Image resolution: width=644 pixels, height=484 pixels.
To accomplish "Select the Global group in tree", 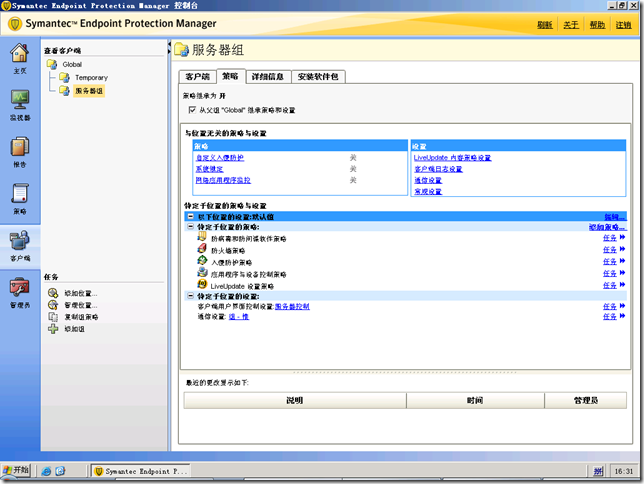I will [72, 65].
